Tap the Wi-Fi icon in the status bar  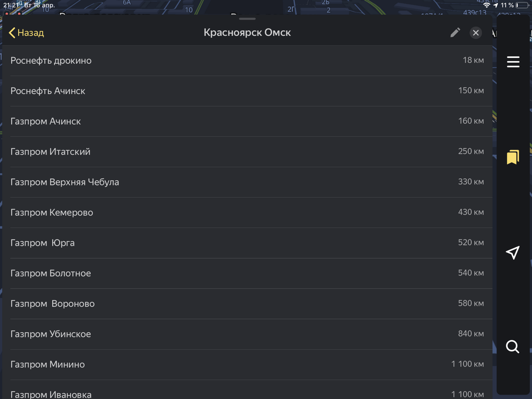pyautogui.click(x=486, y=5)
